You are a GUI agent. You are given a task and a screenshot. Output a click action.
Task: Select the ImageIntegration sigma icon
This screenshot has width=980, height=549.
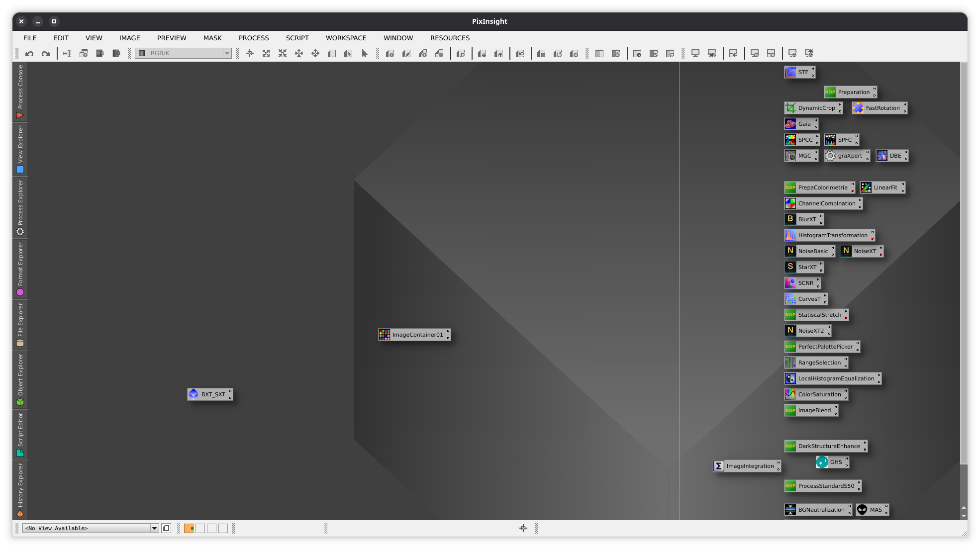pos(719,466)
